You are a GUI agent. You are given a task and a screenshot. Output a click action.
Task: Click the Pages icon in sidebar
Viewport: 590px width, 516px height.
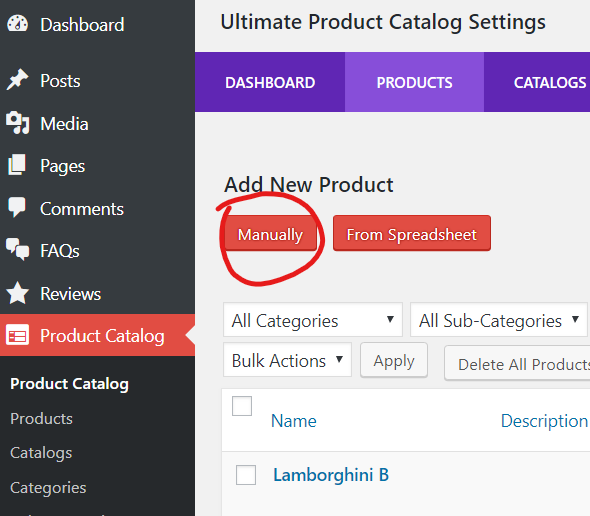[17, 165]
